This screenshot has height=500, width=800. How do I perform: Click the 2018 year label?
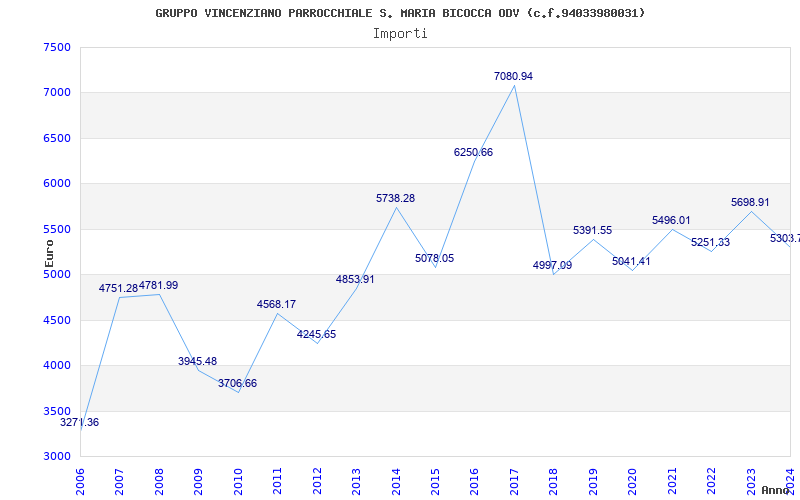[554, 482]
